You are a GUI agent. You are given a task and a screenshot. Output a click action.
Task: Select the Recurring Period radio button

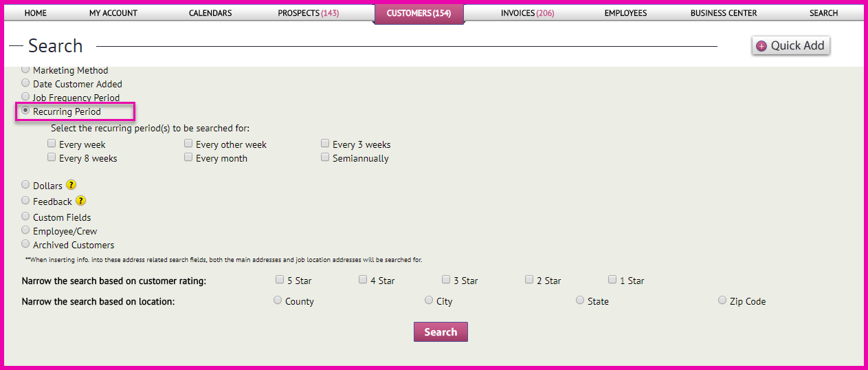click(25, 110)
